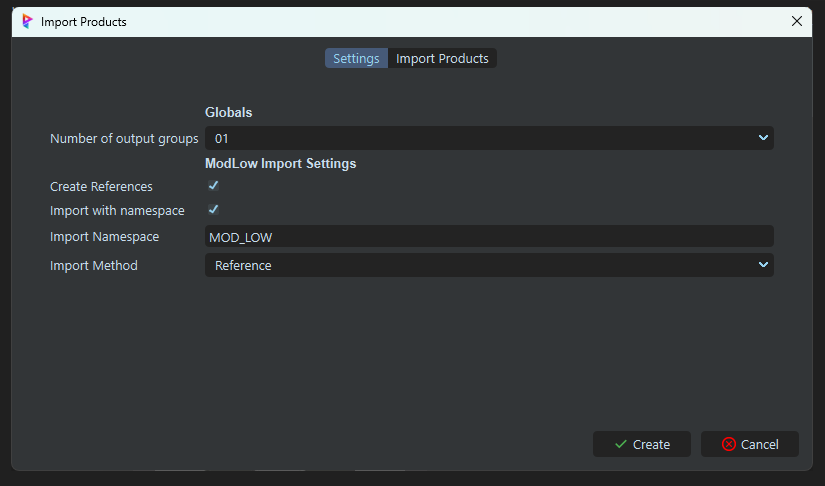Click the red X icon on Cancel

[729, 444]
